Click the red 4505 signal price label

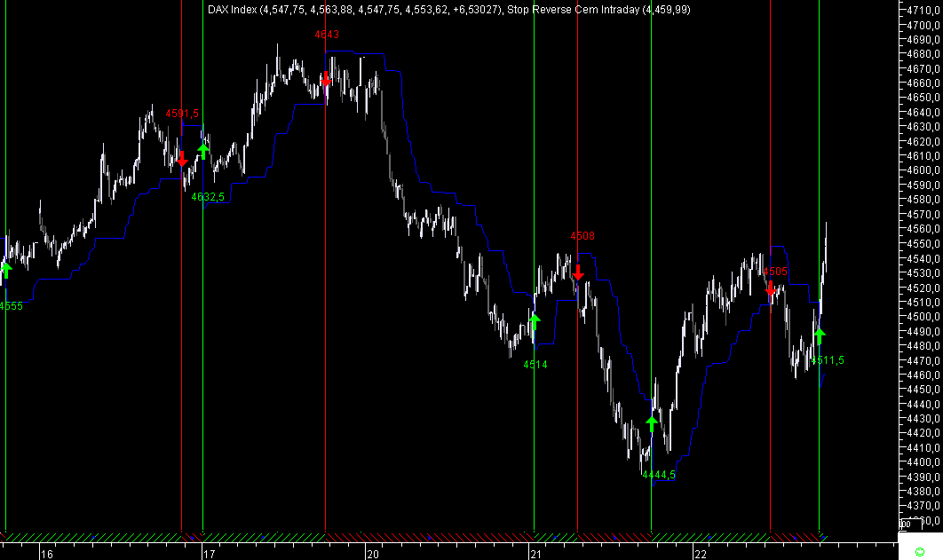coord(775,272)
